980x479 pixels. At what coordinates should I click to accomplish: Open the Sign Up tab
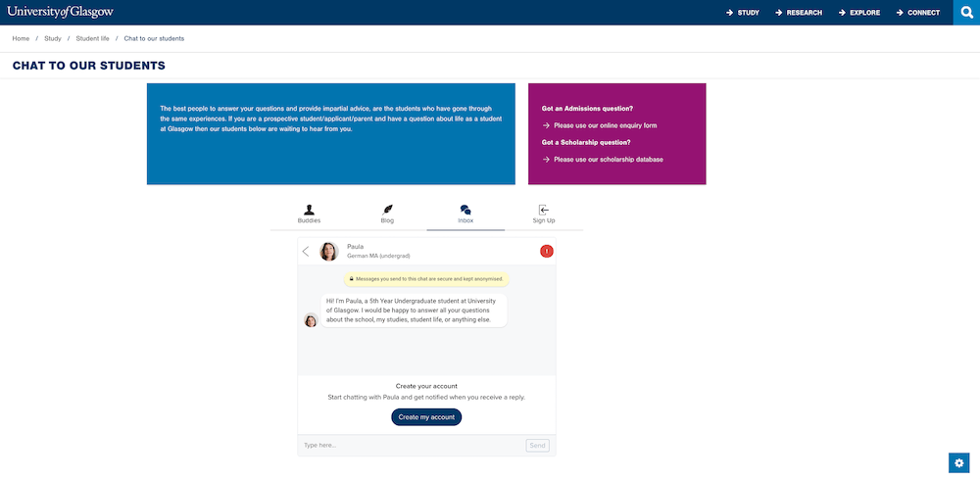pyautogui.click(x=544, y=215)
